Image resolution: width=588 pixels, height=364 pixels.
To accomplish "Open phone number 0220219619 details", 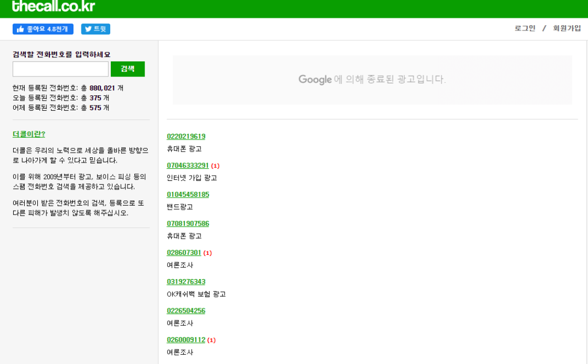I will 185,137.
